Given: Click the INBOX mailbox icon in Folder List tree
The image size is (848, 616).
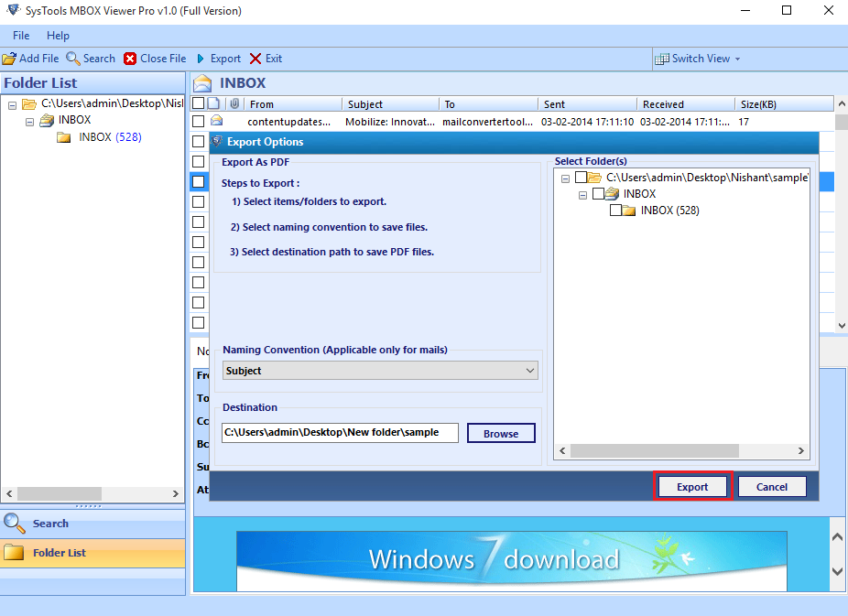Looking at the screenshot, I should coord(47,120).
